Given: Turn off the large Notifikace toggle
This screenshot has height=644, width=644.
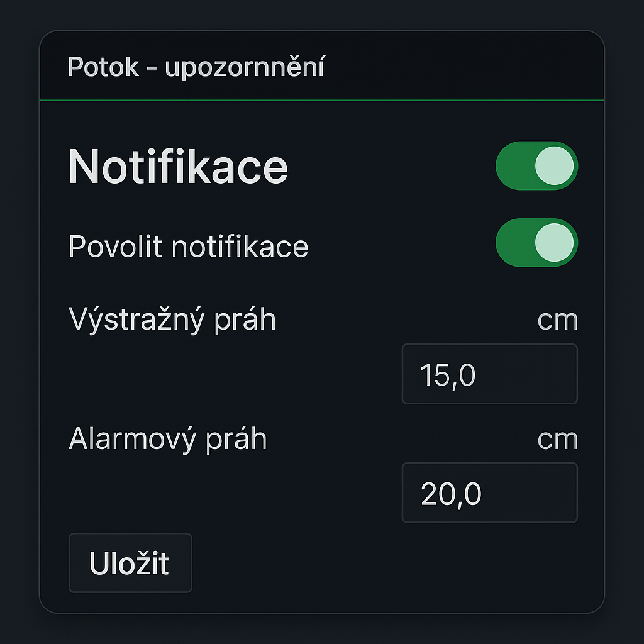Looking at the screenshot, I should pos(535,165).
